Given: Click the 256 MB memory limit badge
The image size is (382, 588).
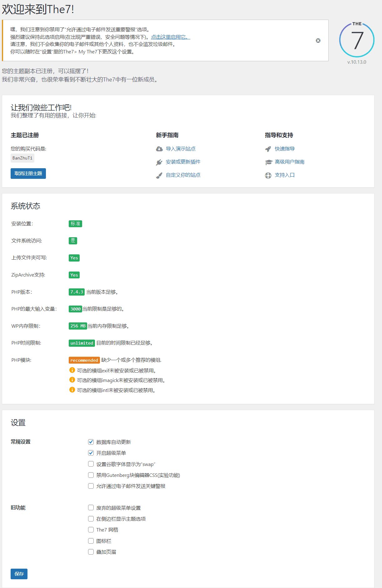Looking at the screenshot, I should pyautogui.click(x=78, y=326).
